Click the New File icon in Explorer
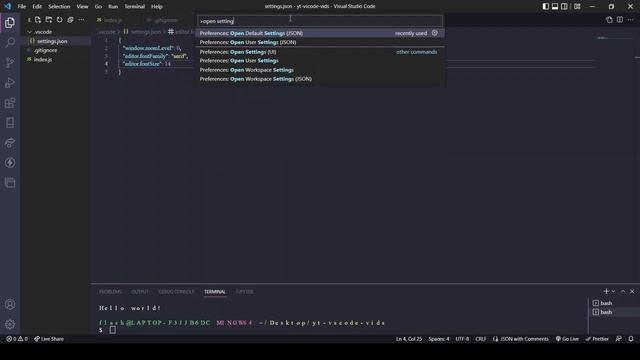 (38, 20)
